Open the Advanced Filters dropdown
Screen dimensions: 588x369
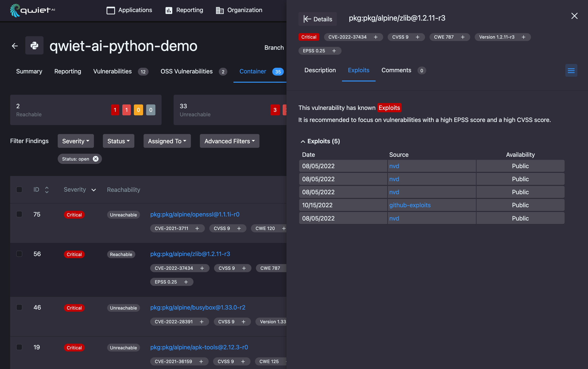[229, 141]
